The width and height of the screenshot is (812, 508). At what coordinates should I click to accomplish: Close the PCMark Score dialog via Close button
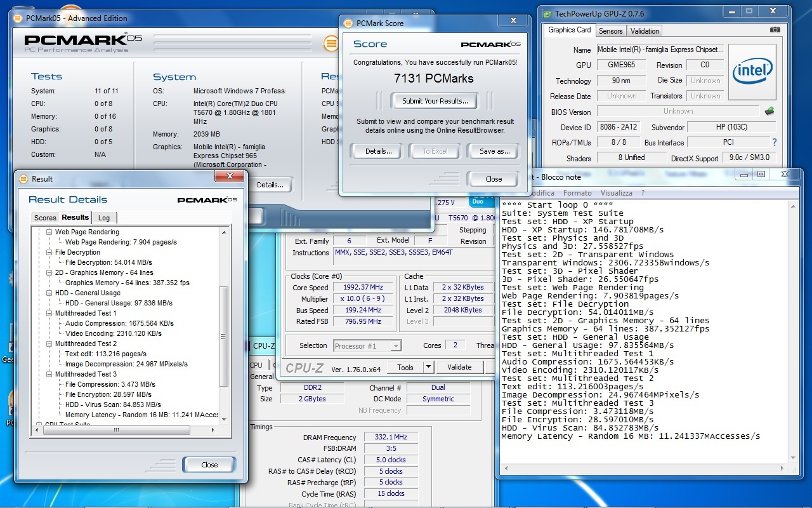click(494, 179)
